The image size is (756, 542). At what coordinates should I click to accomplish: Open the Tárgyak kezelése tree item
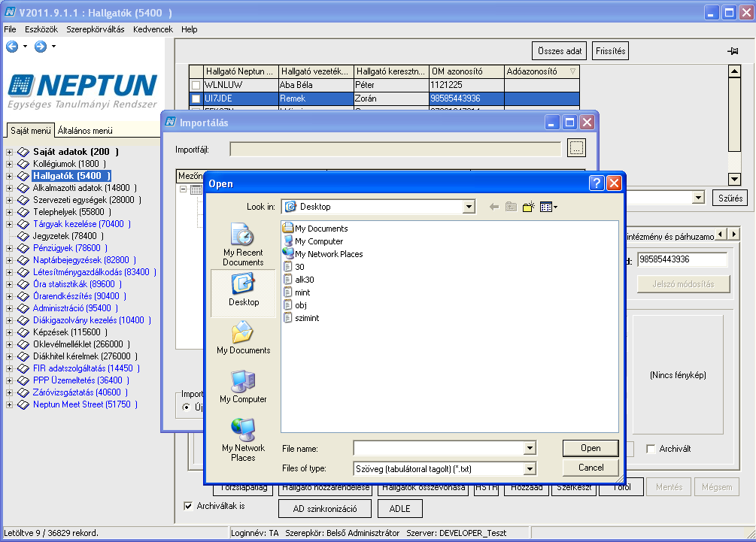point(81,224)
